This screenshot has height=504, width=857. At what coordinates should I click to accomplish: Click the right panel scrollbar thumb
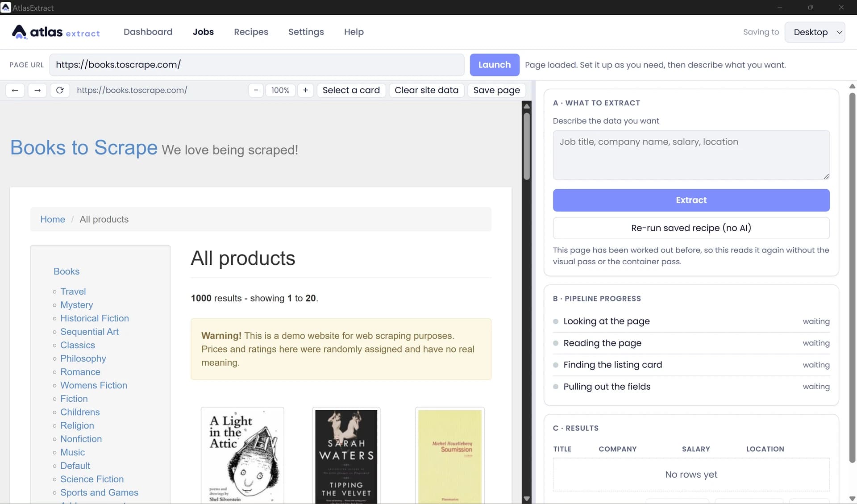[x=852, y=277]
